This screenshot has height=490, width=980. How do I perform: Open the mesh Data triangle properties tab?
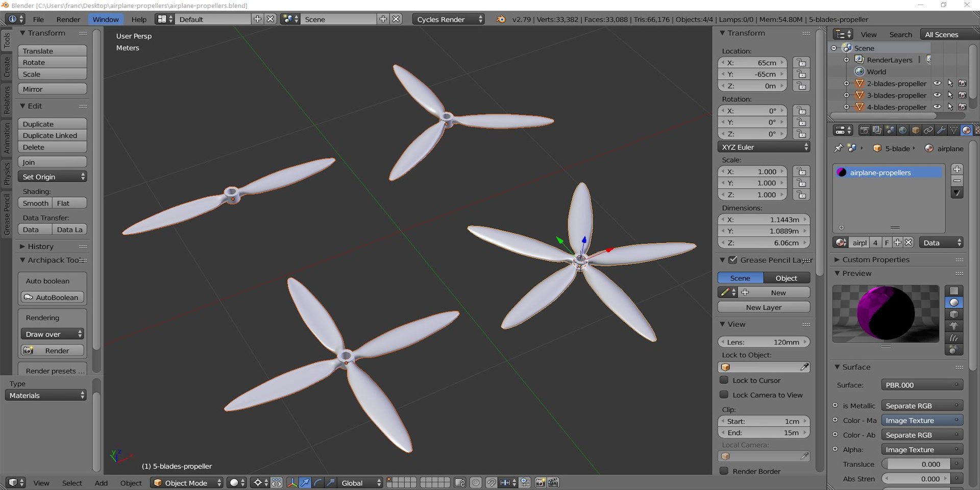[x=953, y=130]
